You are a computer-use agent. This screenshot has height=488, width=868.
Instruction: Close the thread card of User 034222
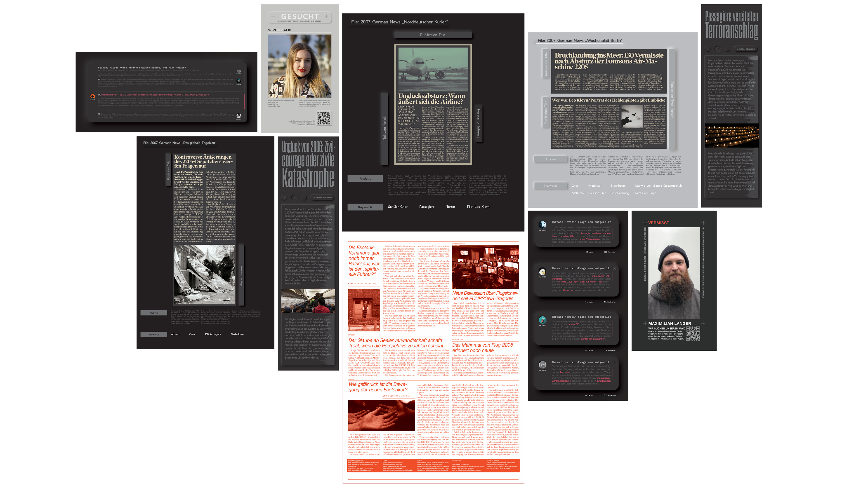(615, 317)
